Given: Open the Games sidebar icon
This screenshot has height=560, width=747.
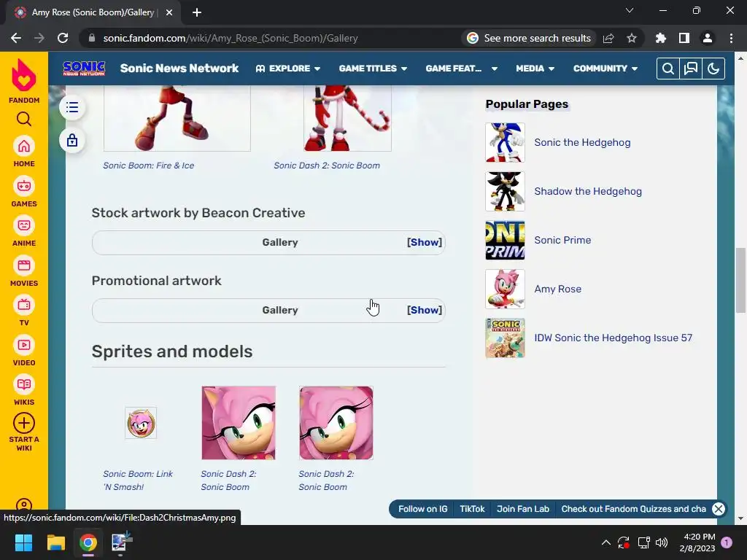Looking at the screenshot, I should pos(24,186).
